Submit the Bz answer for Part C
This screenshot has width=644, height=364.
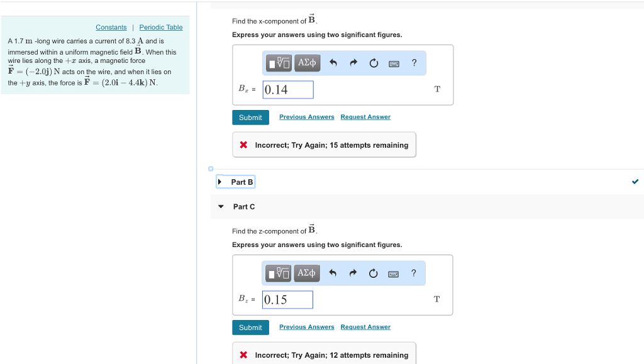click(250, 327)
